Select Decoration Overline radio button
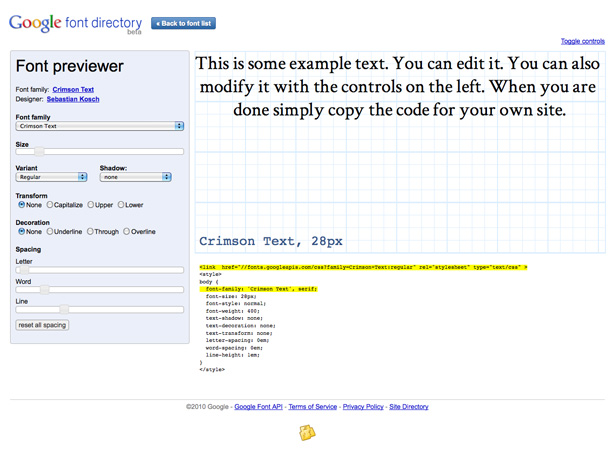The image size is (615, 475). click(x=126, y=231)
